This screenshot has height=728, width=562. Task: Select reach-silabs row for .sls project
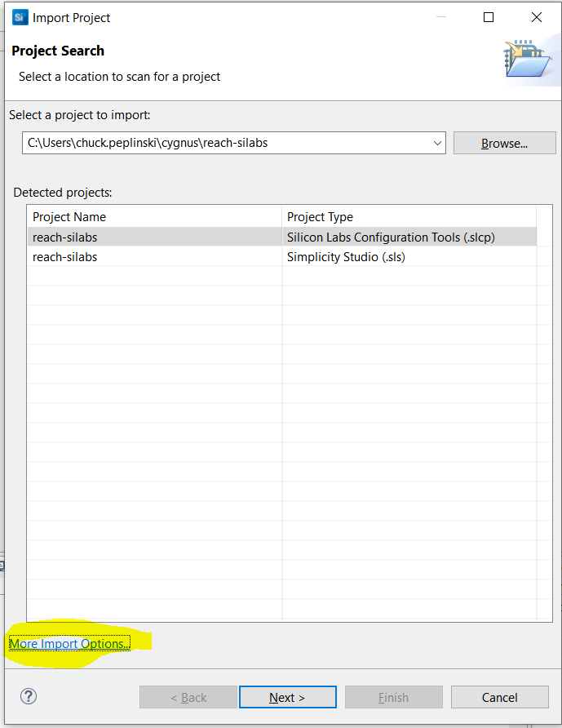pos(282,257)
